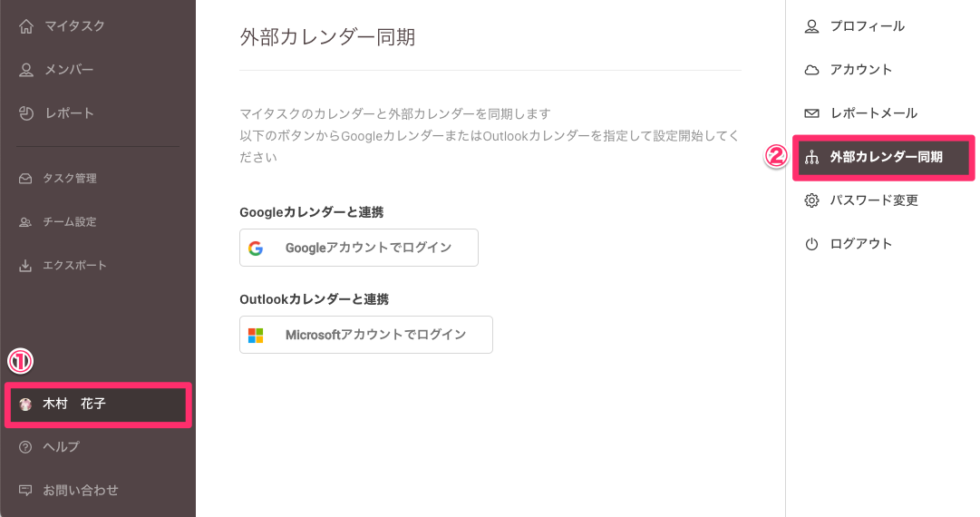Open the user name 木村 花子 entry
The image size is (980, 517).
pyautogui.click(x=74, y=404)
